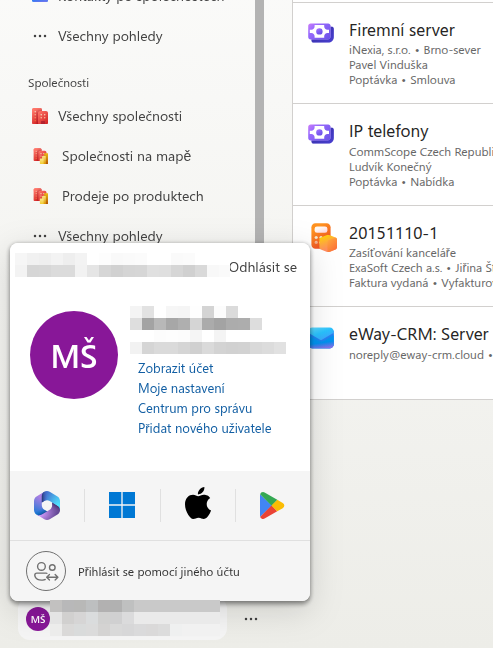Click the large MŠ profile avatar
The height and width of the screenshot is (648, 493).
(74, 355)
